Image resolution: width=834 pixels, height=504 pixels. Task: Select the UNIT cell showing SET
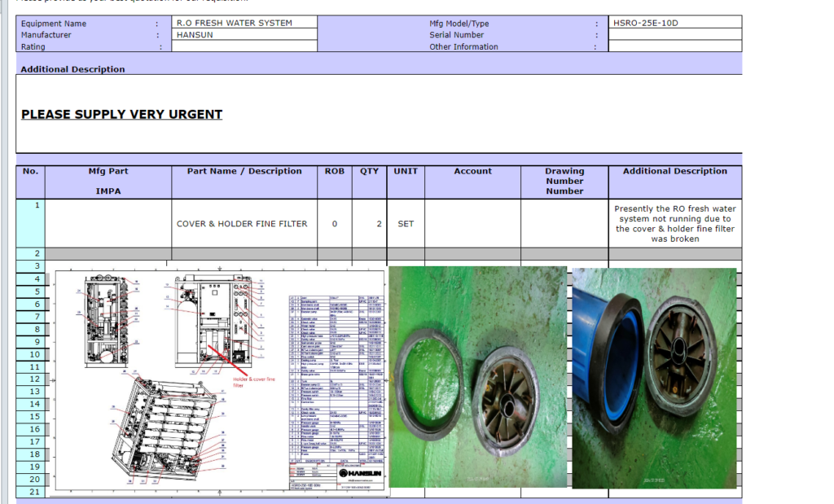coord(405,224)
